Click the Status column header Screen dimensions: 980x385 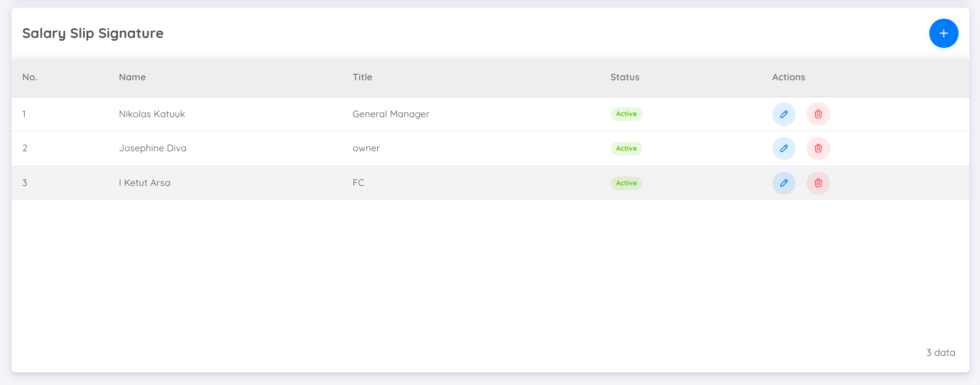coord(625,78)
